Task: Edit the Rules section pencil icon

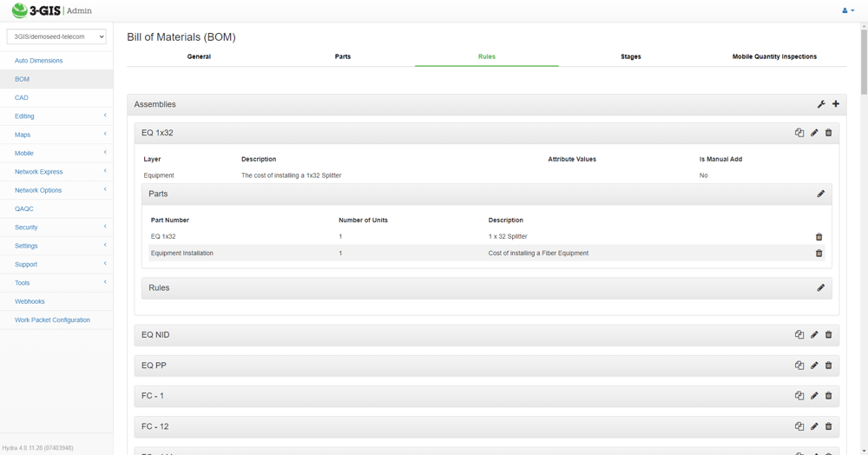Action: click(x=821, y=287)
